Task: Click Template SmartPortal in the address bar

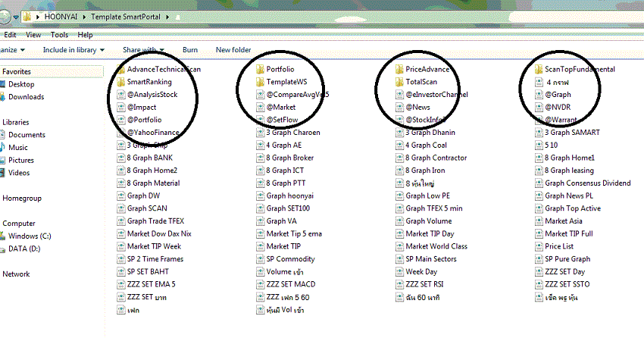Action: click(126, 17)
